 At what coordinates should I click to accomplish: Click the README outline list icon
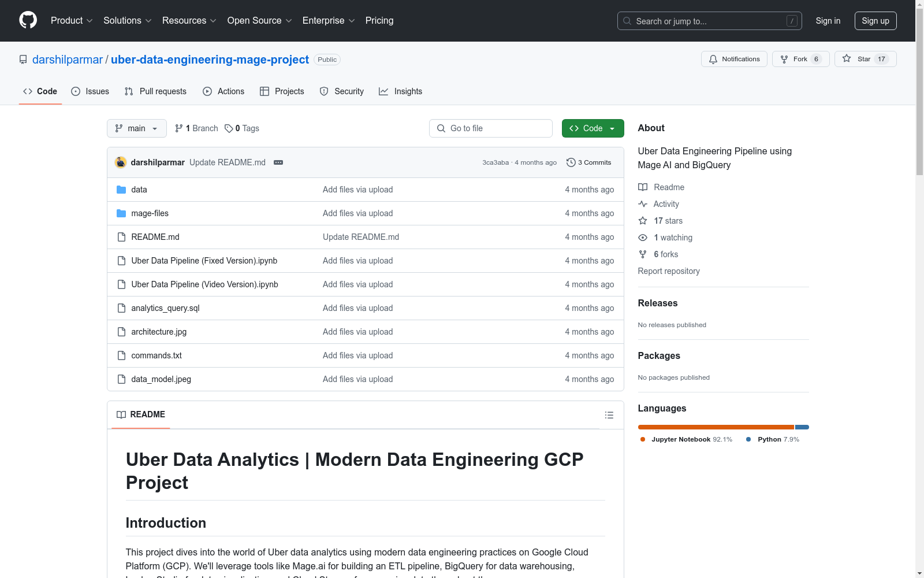[609, 415]
